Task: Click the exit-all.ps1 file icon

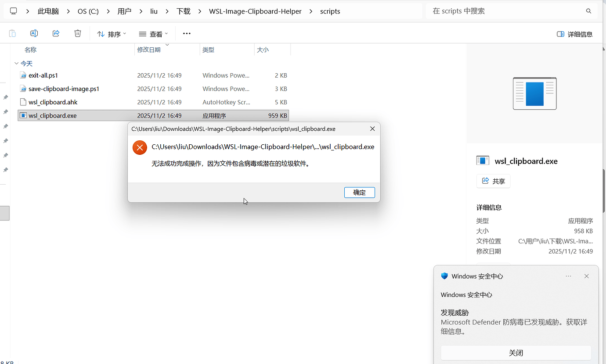Action: pyautogui.click(x=23, y=75)
